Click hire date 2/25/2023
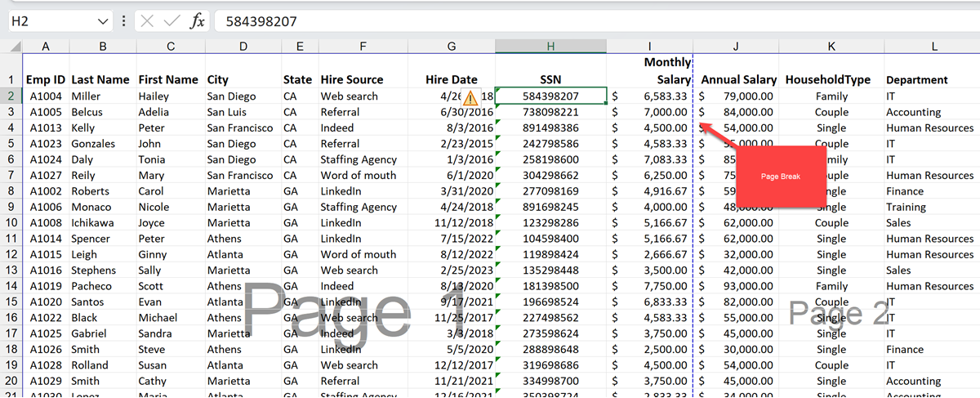The width and height of the screenshot is (980, 398). pos(466,271)
